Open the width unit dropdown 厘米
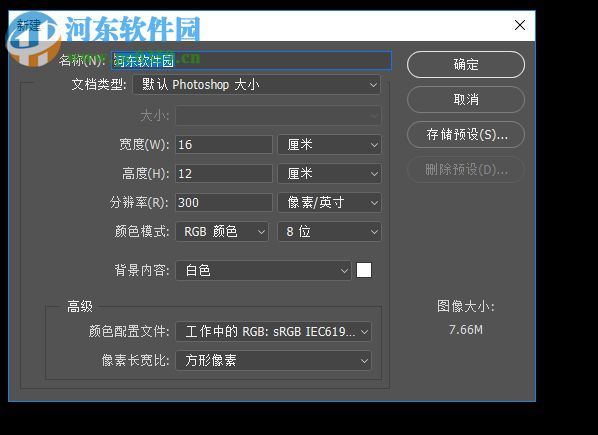 tap(330, 145)
